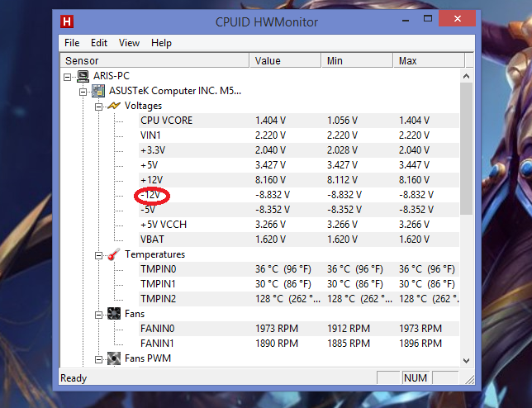Image resolution: width=532 pixels, height=408 pixels.
Task: Select the +5V voltage row
Action: 298,165
